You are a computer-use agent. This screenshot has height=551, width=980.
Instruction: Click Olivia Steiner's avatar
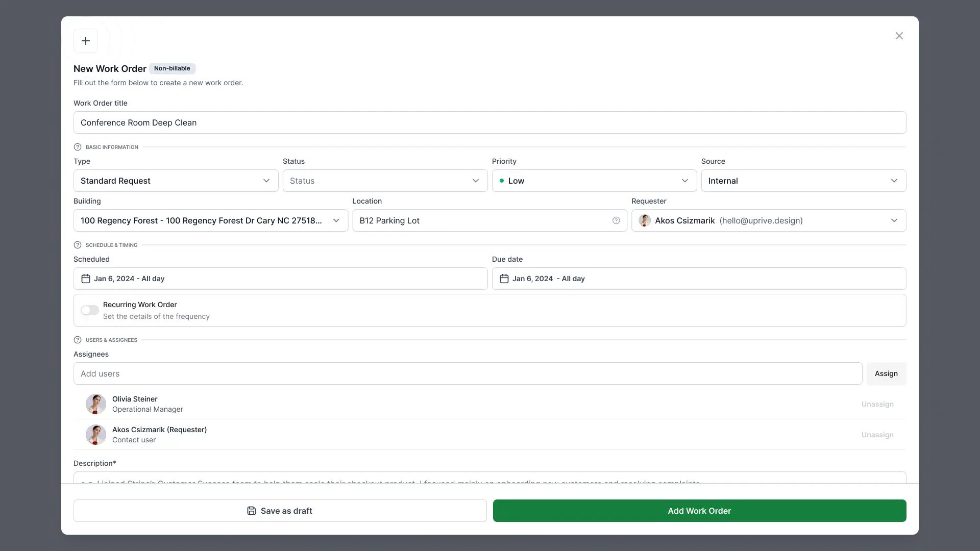click(96, 404)
